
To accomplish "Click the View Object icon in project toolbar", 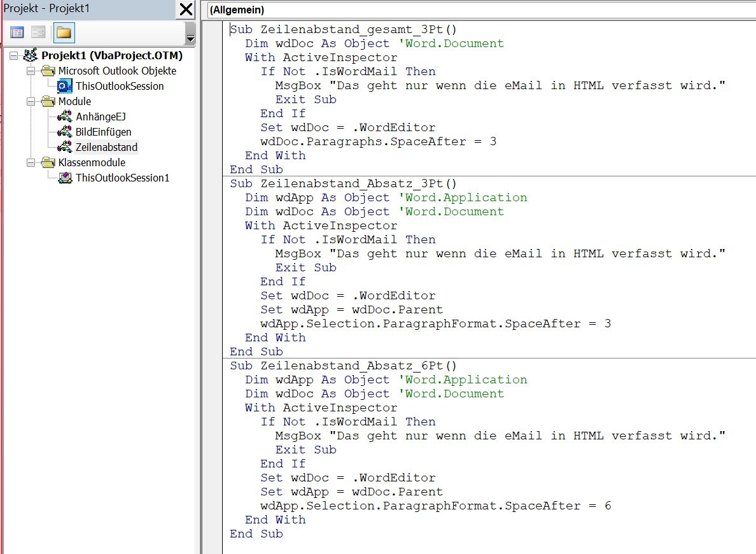I will click(38, 32).
